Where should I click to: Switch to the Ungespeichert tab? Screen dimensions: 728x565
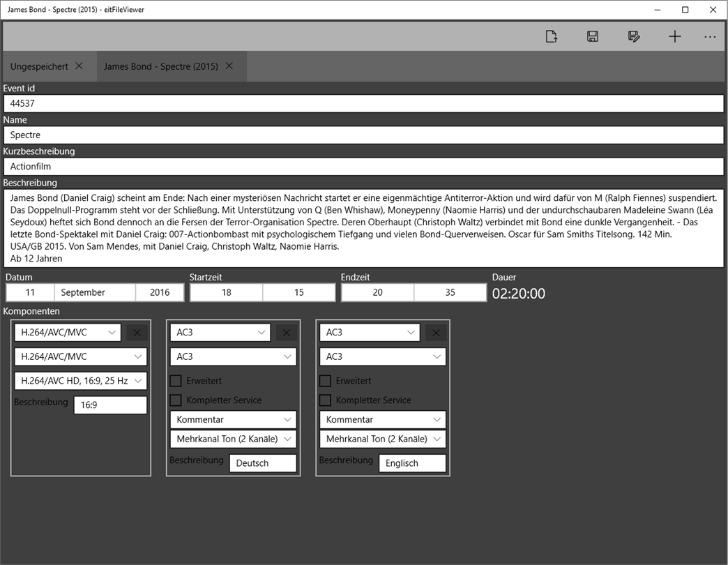pyautogui.click(x=39, y=66)
